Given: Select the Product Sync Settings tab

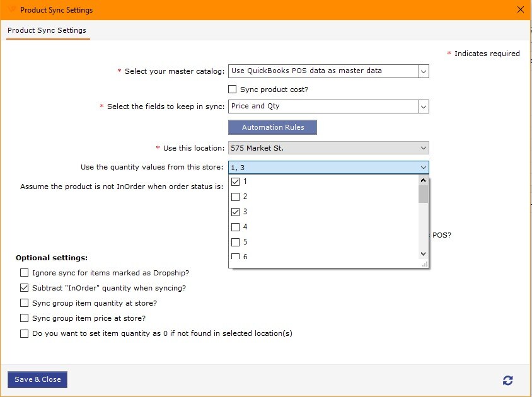Looking at the screenshot, I should tap(47, 30).
